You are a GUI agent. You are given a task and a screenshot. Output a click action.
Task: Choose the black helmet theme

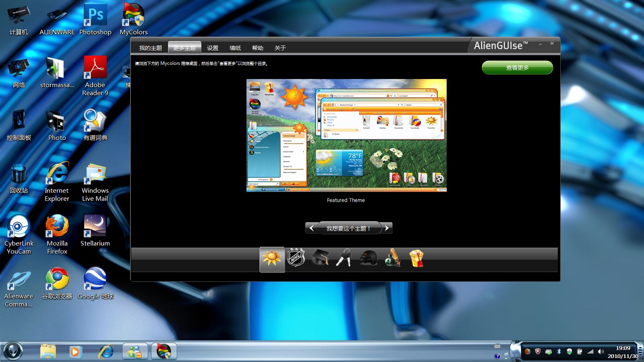pos(368,258)
